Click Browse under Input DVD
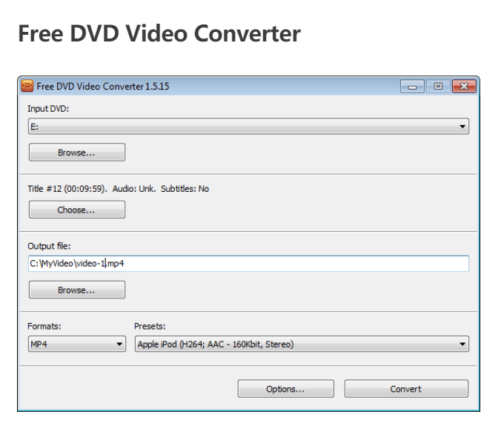The image size is (504, 440). (77, 153)
